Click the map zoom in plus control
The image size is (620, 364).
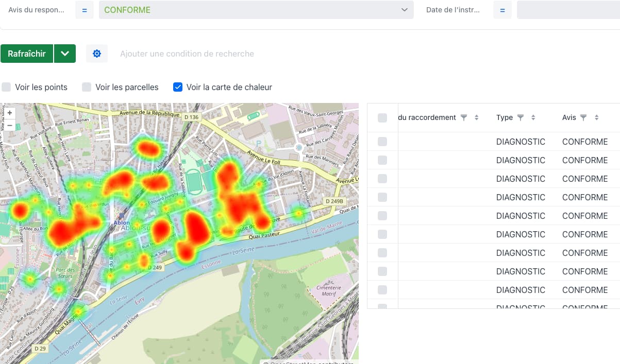click(9, 112)
